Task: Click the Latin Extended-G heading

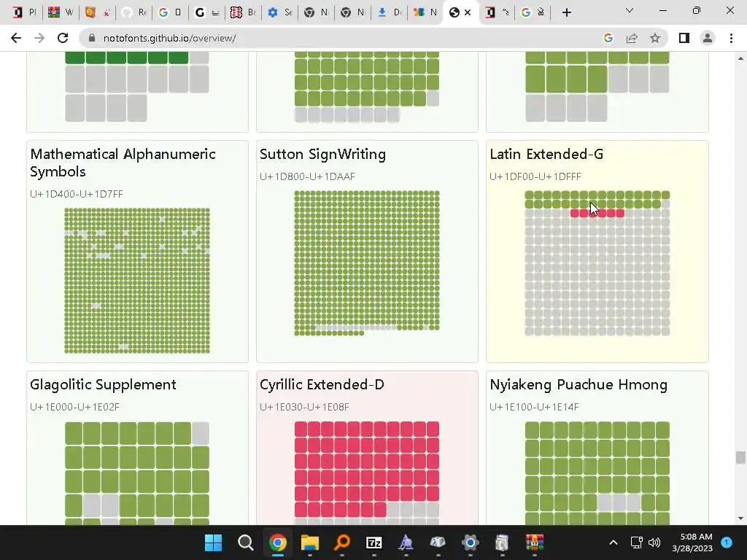Action: (x=546, y=155)
